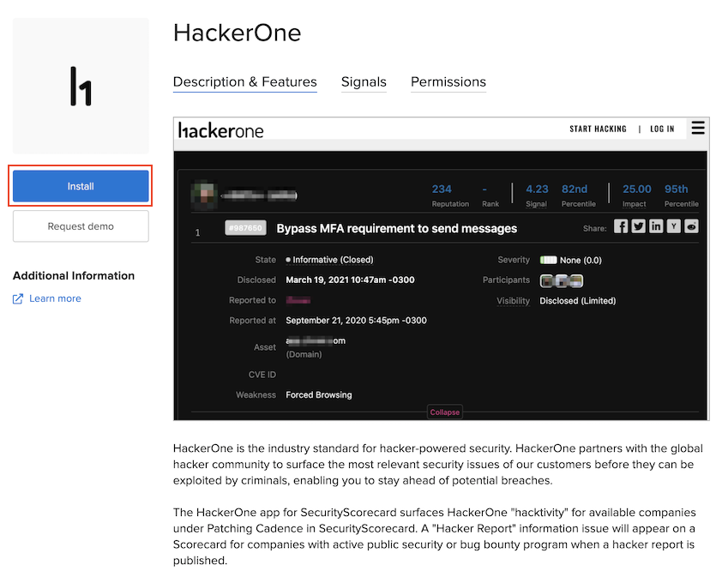Click the disclosed date March 19, 2021
Screen dimensions: 728x577
click(350, 279)
